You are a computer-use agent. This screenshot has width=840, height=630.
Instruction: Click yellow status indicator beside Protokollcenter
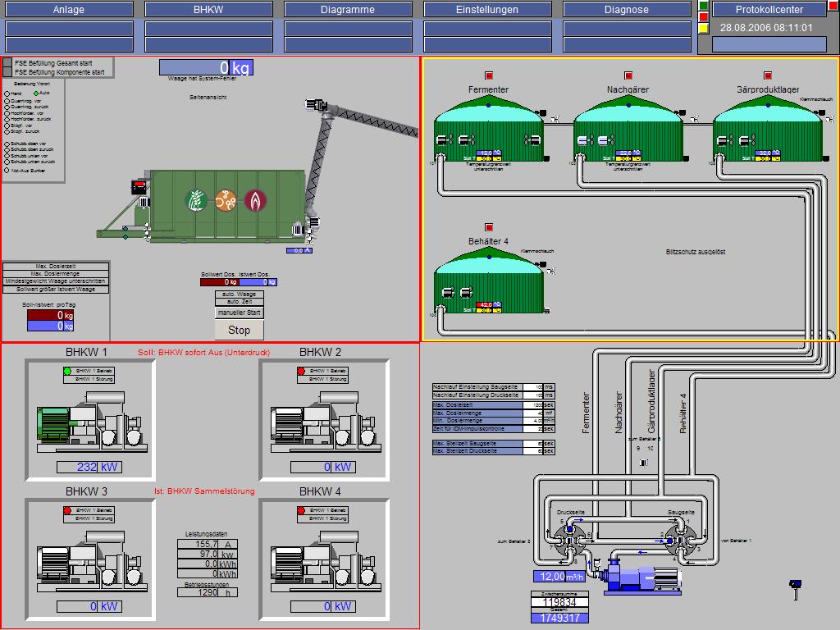click(x=703, y=28)
